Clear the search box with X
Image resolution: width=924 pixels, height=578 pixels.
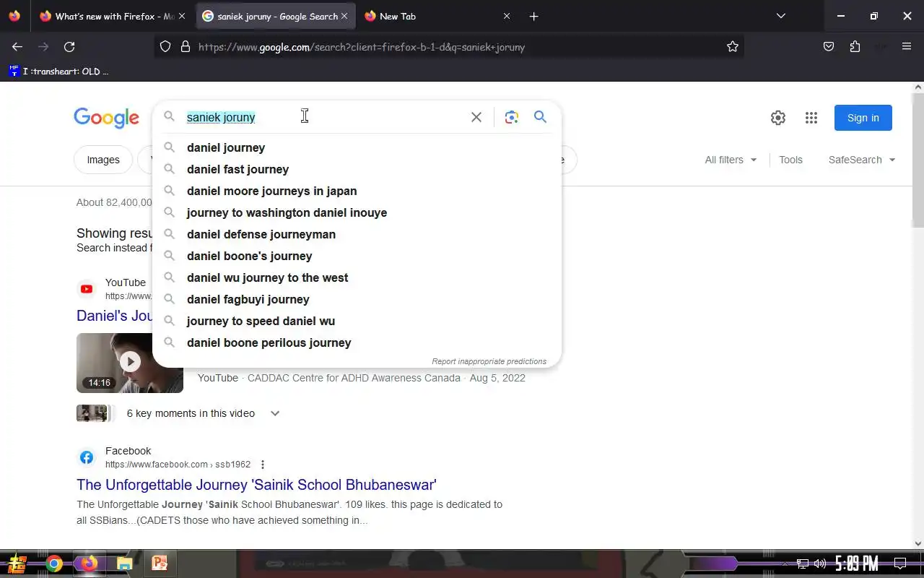coord(476,117)
